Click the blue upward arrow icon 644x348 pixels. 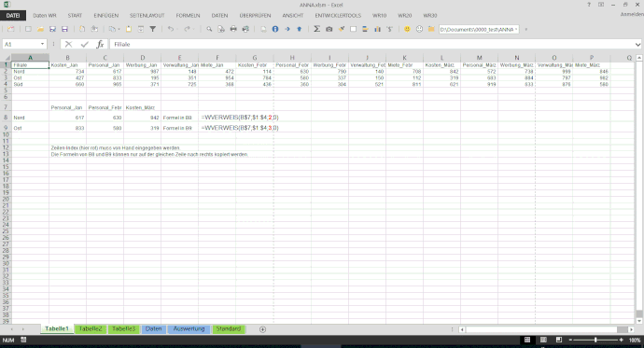(299, 29)
